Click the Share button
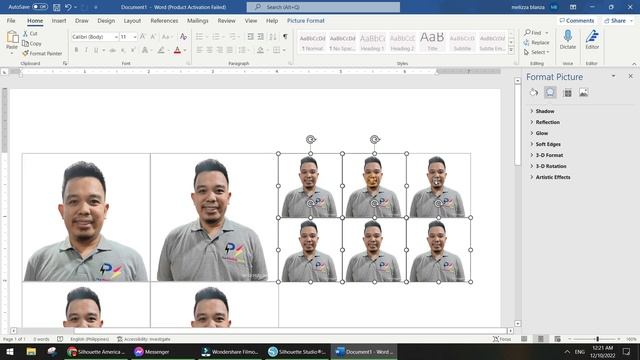This screenshot has height=360, width=640. [618, 20]
